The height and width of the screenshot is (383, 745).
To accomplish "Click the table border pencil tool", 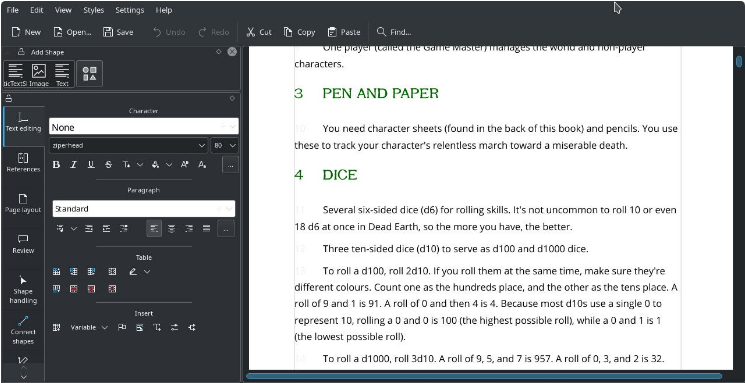I will [x=133, y=271].
